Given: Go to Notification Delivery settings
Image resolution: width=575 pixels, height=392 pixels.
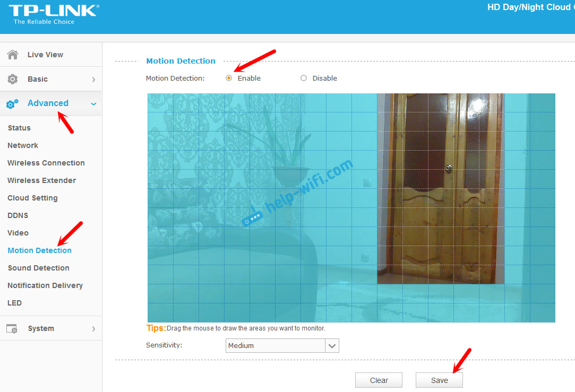Looking at the screenshot, I should (x=45, y=285).
